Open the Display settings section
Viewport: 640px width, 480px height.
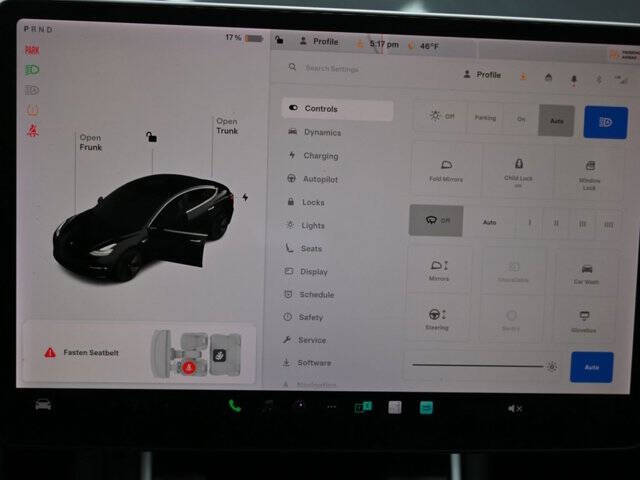point(306,271)
